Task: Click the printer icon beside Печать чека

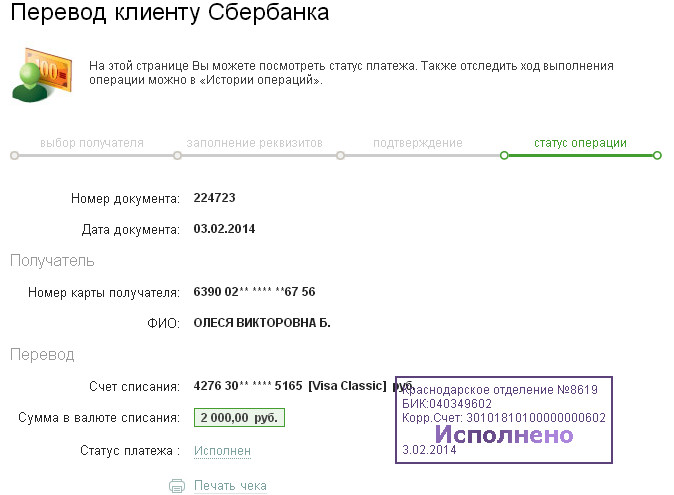Action: [177, 486]
